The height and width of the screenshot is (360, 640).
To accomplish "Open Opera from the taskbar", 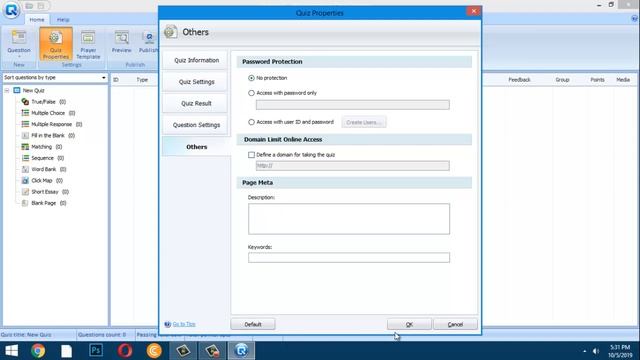I will [x=125, y=351].
